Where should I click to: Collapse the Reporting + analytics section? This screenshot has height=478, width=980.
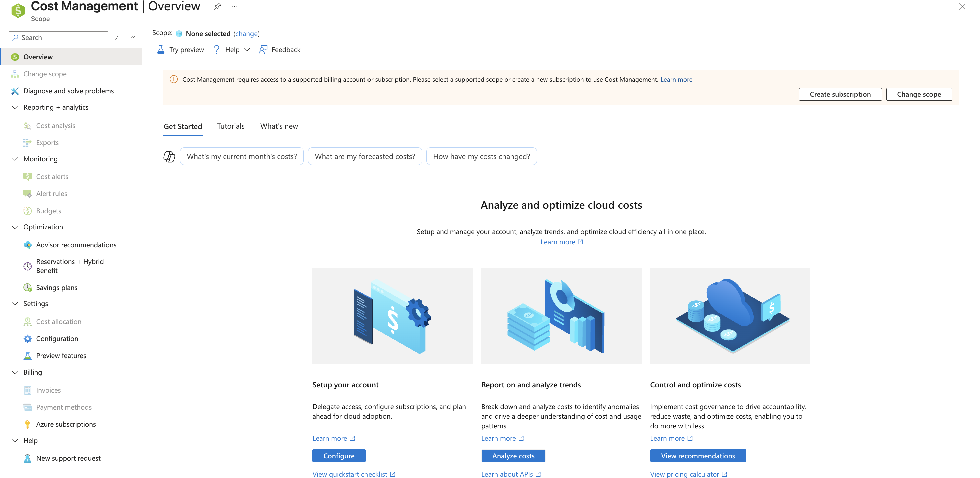coord(15,107)
